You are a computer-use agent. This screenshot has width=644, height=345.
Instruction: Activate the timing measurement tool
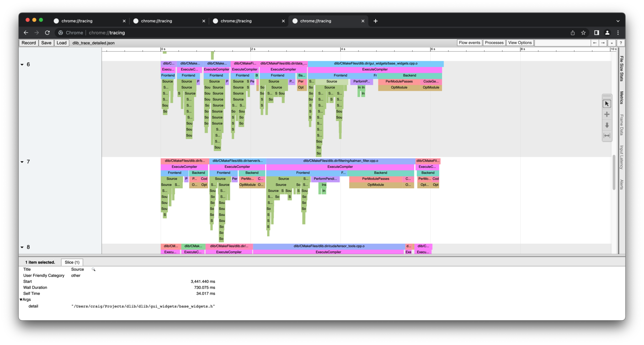pos(607,136)
